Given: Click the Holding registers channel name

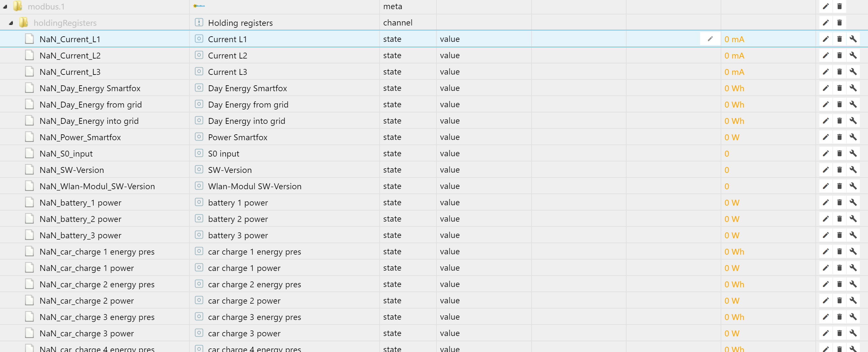Looking at the screenshot, I should pos(240,23).
